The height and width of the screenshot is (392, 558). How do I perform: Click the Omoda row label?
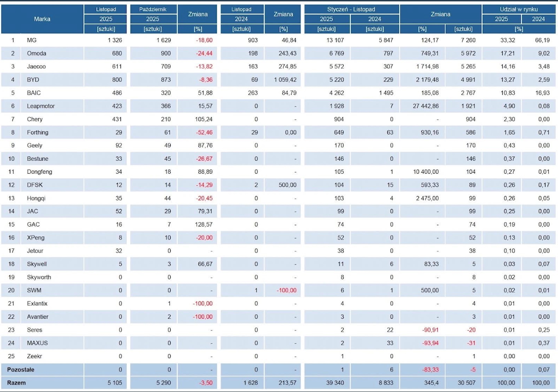pyautogui.click(x=36, y=53)
